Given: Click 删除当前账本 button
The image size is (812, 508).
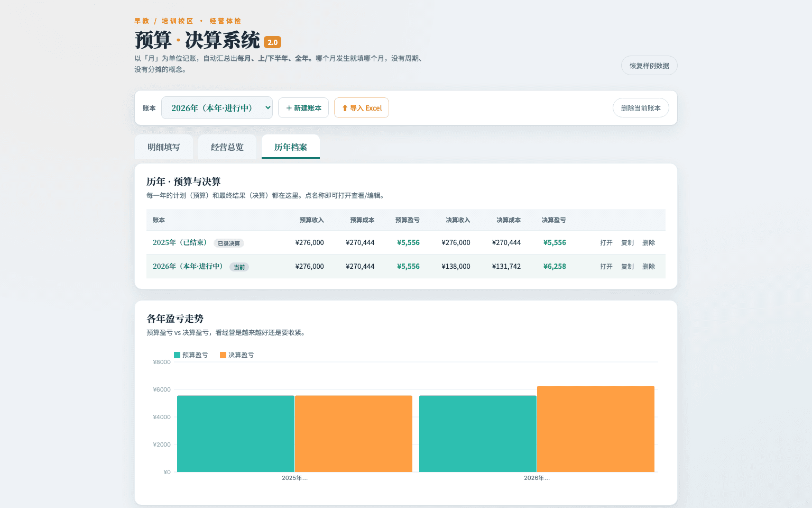Looking at the screenshot, I should tap(641, 108).
